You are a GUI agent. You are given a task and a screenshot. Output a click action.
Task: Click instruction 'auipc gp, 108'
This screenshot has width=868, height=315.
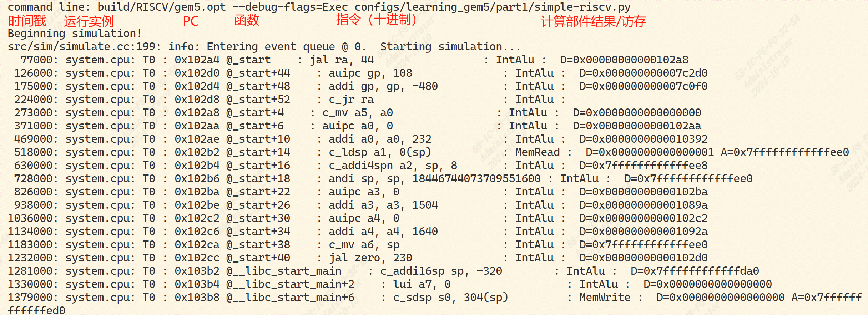(x=370, y=73)
